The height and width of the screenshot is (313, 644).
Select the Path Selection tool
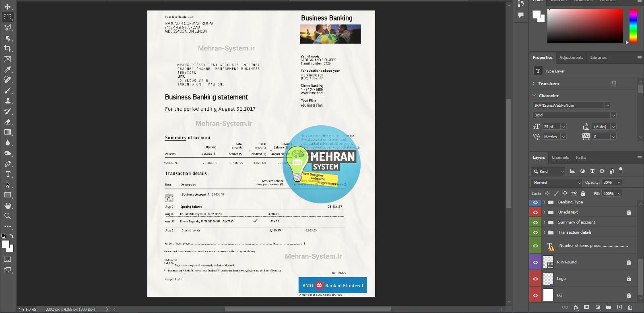click(8, 185)
